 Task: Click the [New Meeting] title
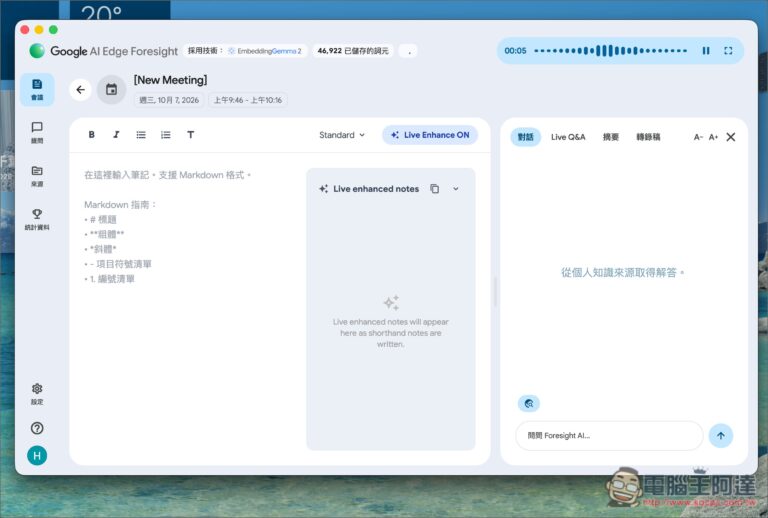[x=170, y=80]
